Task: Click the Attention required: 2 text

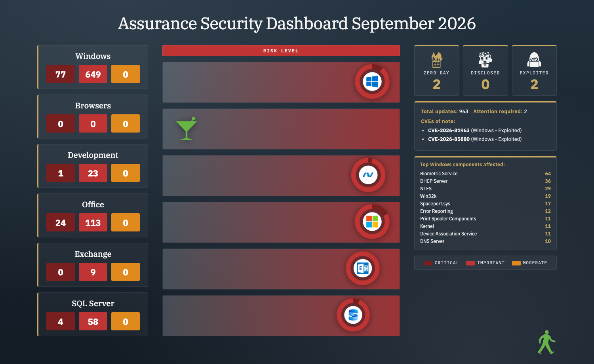Action: coord(500,111)
